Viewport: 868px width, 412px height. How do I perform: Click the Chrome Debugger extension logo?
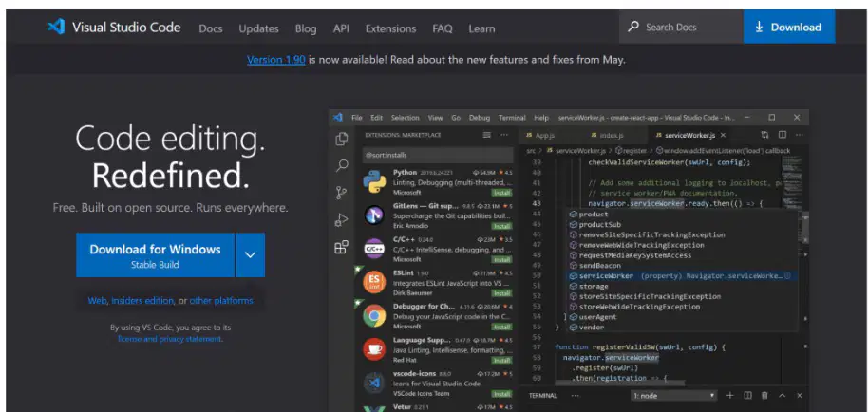coord(374,316)
